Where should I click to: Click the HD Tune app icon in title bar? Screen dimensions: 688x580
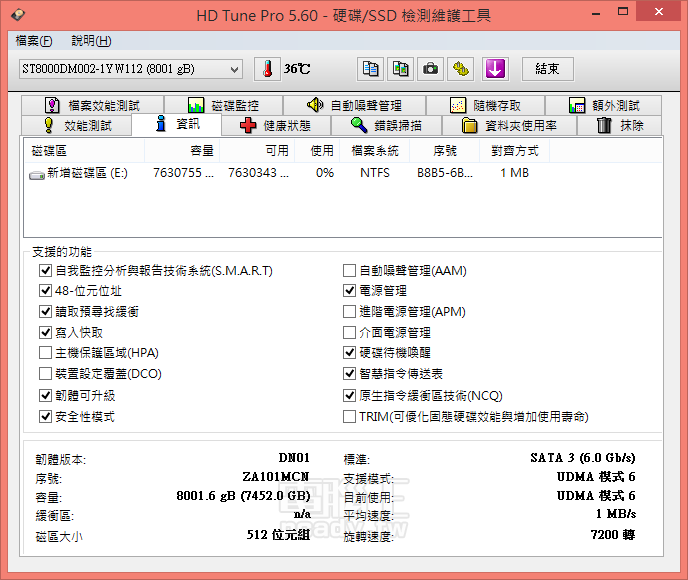pyautogui.click(x=18, y=14)
